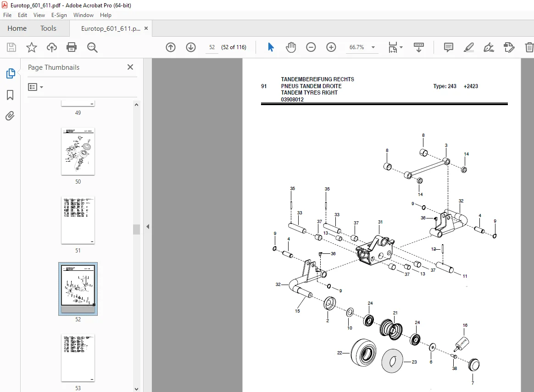Screen dimensions: 534x392
Task: Open the Help menu
Action: pyautogui.click(x=106, y=15)
